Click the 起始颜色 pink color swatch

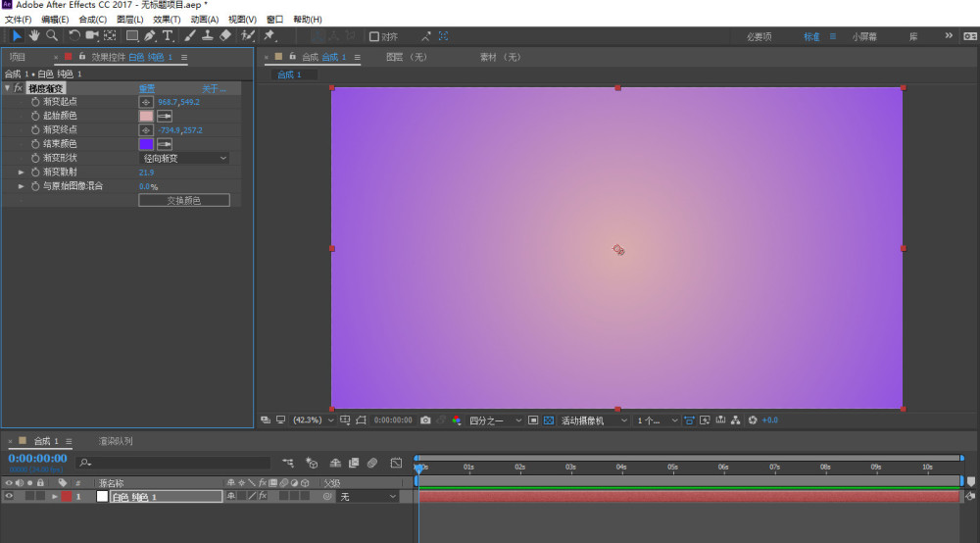[x=146, y=116]
